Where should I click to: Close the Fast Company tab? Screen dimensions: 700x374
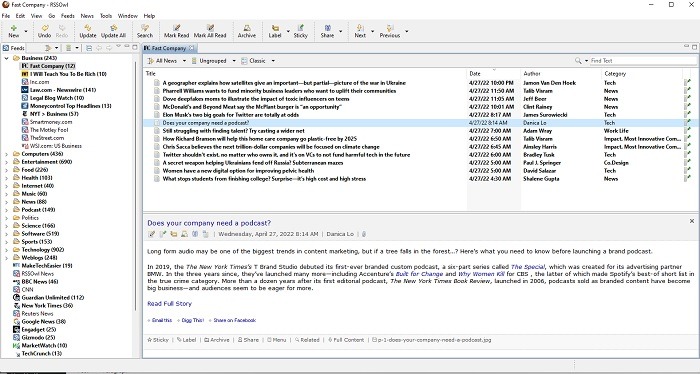click(191, 48)
